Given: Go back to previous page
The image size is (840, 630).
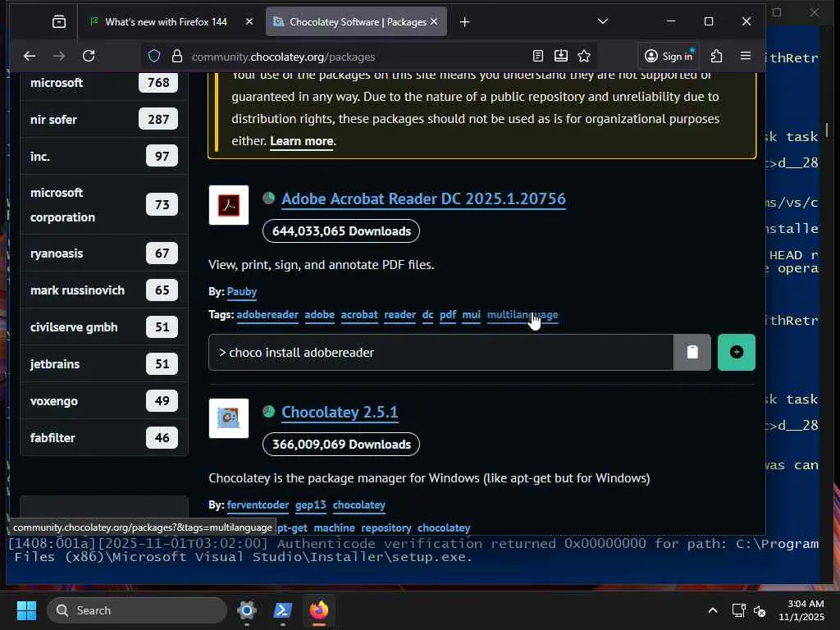Looking at the screenshot, I should (30, 56).
